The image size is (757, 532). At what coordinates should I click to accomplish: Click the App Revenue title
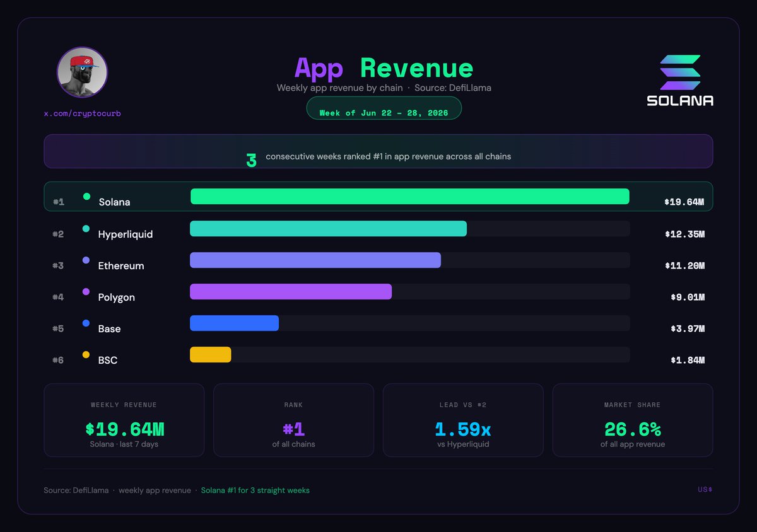[384, 67]
